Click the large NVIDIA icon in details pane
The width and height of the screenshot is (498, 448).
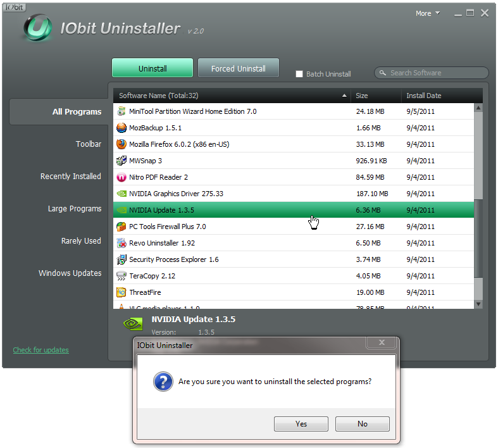pyautogui.click(x=133, y=324)
